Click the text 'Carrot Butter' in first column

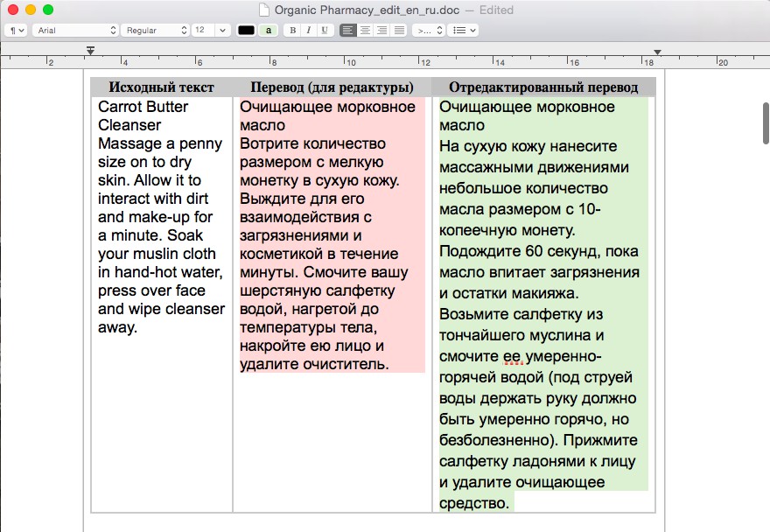click(143, 107)
